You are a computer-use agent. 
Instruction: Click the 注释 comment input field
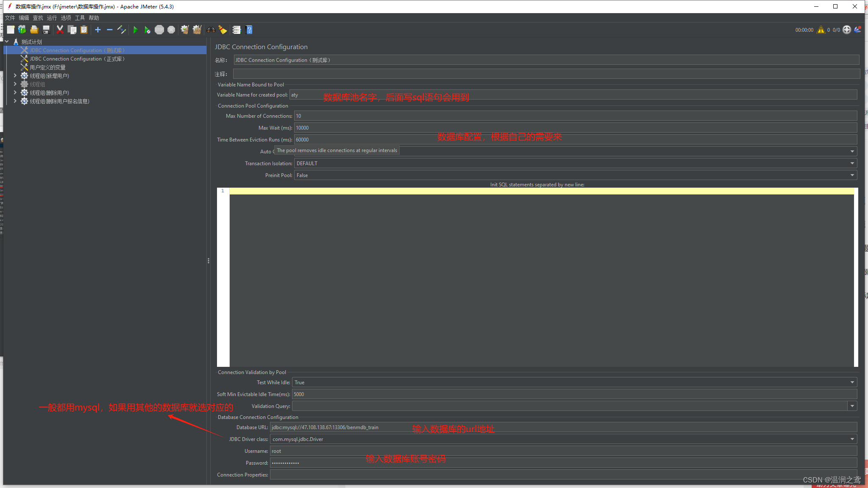(546, 74)
